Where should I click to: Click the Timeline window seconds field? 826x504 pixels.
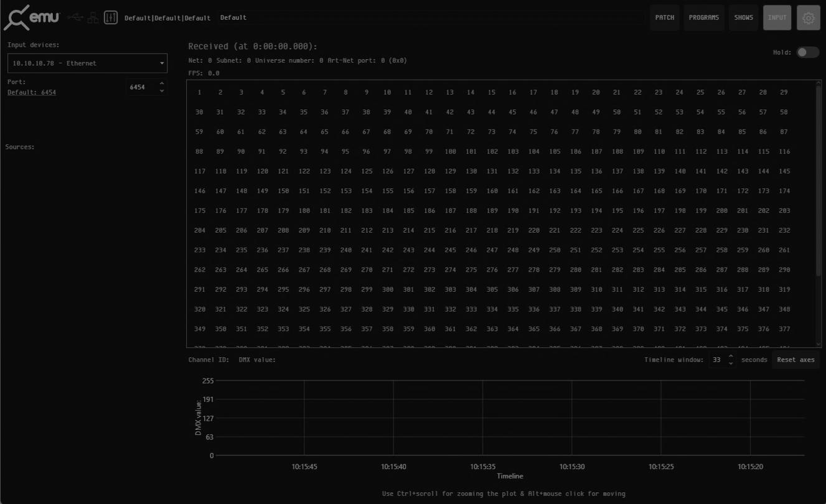tap(717, 360)
